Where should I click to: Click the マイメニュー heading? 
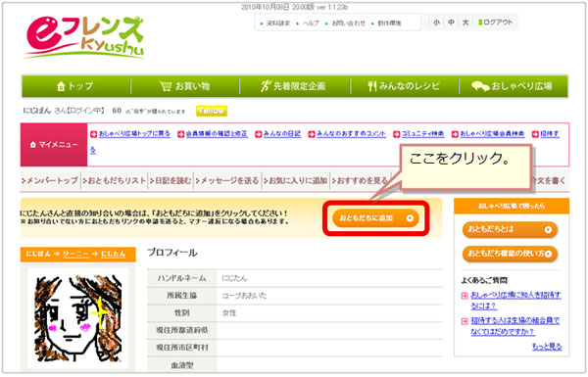54,144
